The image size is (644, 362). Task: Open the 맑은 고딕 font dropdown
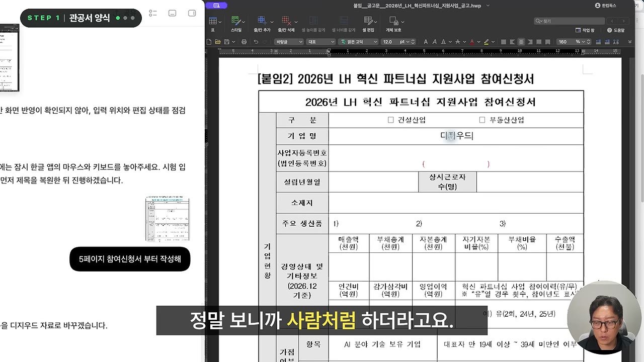click(358, 42)
